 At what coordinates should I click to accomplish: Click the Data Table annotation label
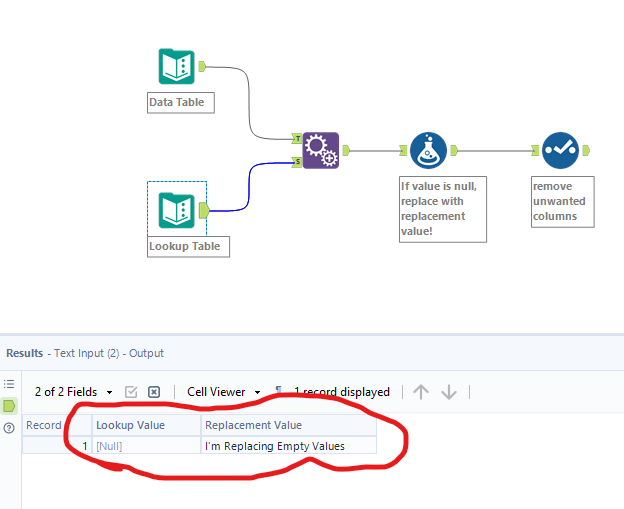pyautogui.click(x=181, y=103)
